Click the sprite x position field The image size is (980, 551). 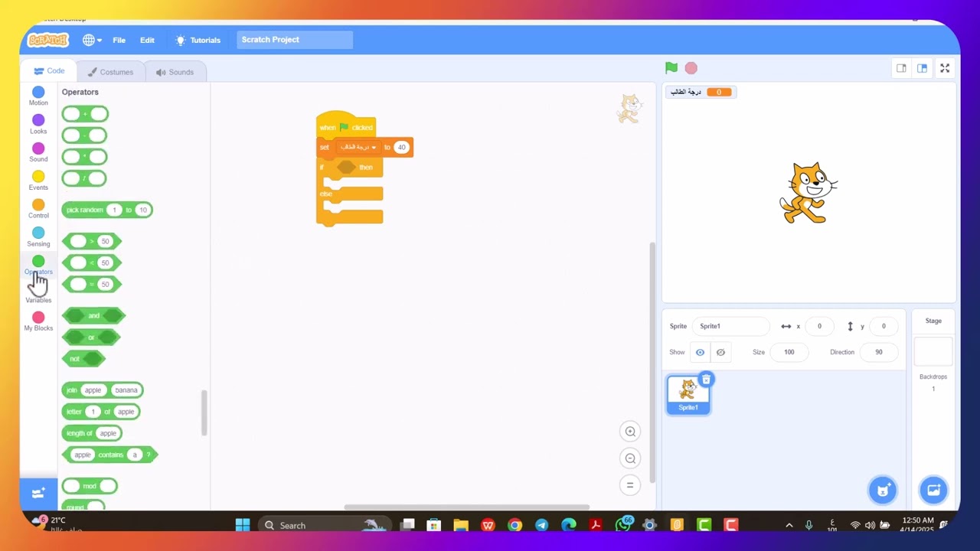819,326
